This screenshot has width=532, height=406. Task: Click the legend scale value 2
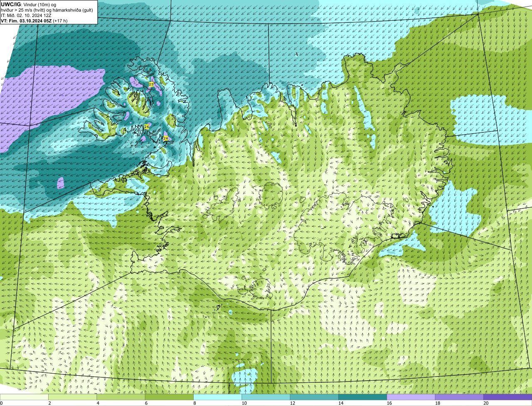[x=49, y=403]
